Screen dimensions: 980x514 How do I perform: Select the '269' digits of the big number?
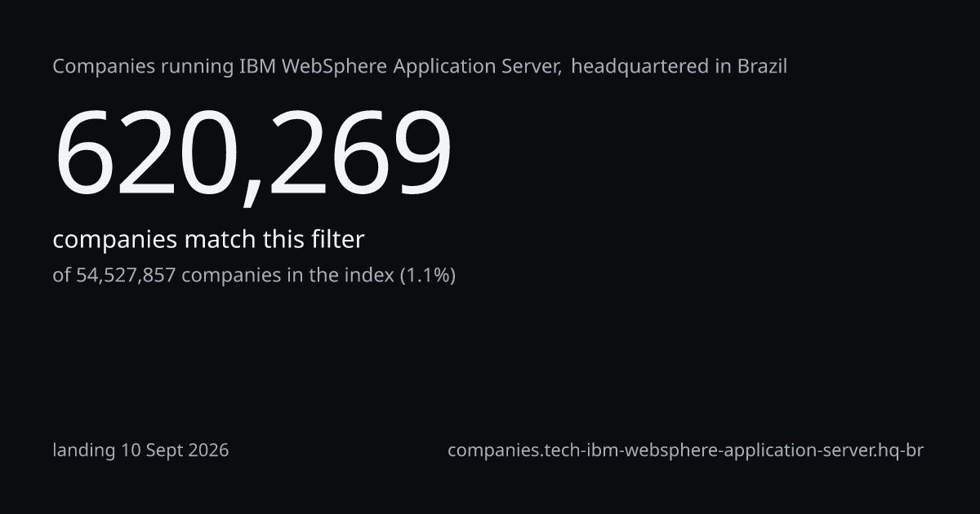pos(358,154)
